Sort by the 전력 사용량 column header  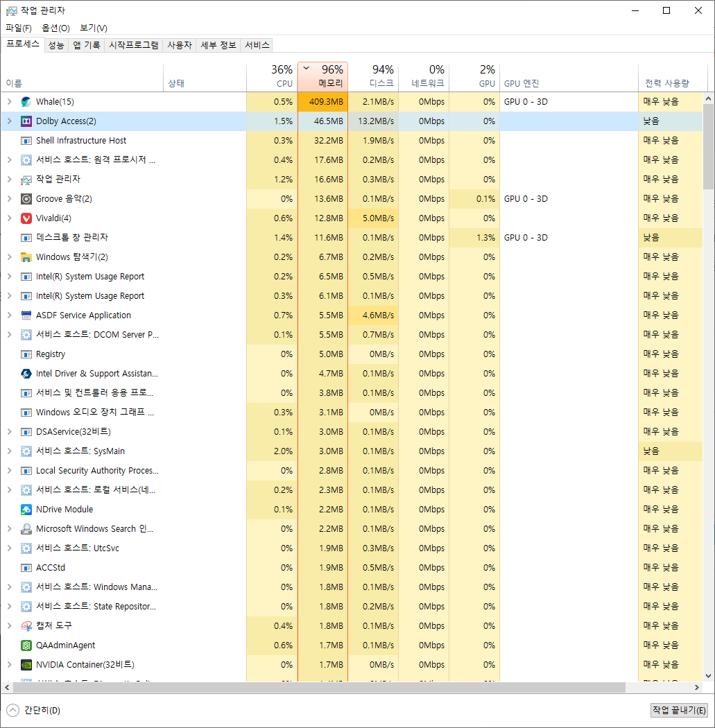pyautogui.click(x=673, y=76)
